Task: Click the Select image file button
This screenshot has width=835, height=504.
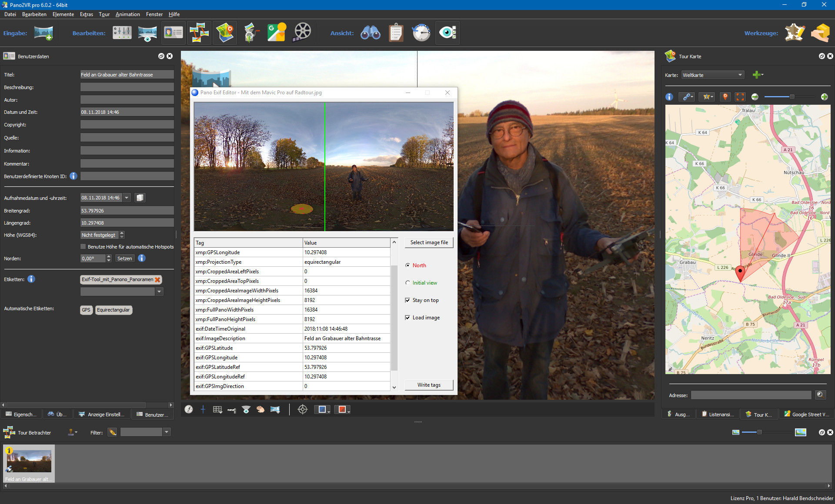Action: tap(429, 242)
